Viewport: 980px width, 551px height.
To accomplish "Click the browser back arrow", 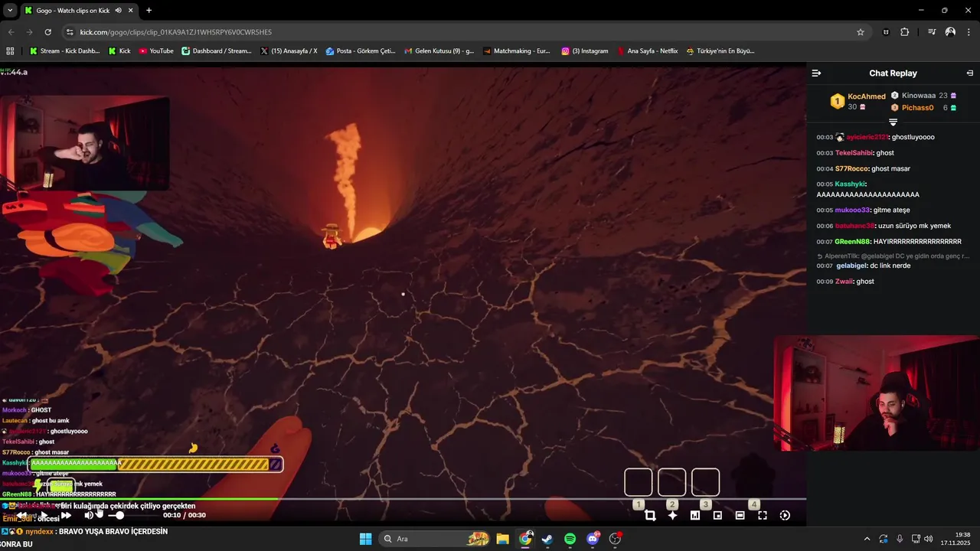I will point(11,32).
